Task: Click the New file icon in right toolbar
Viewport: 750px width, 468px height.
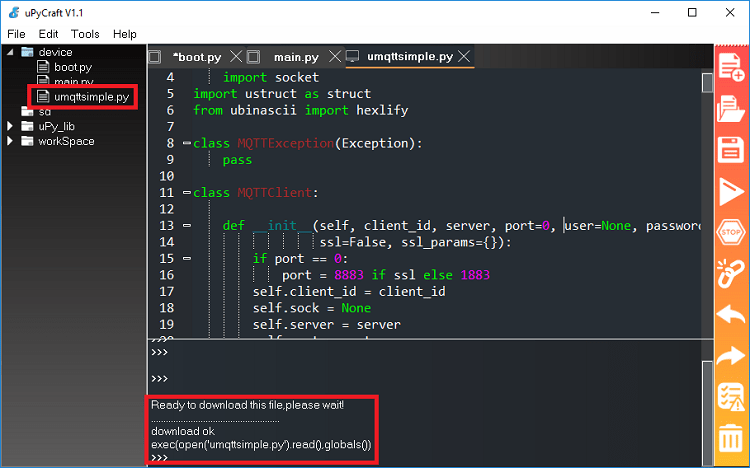Action: click(731, 68)
